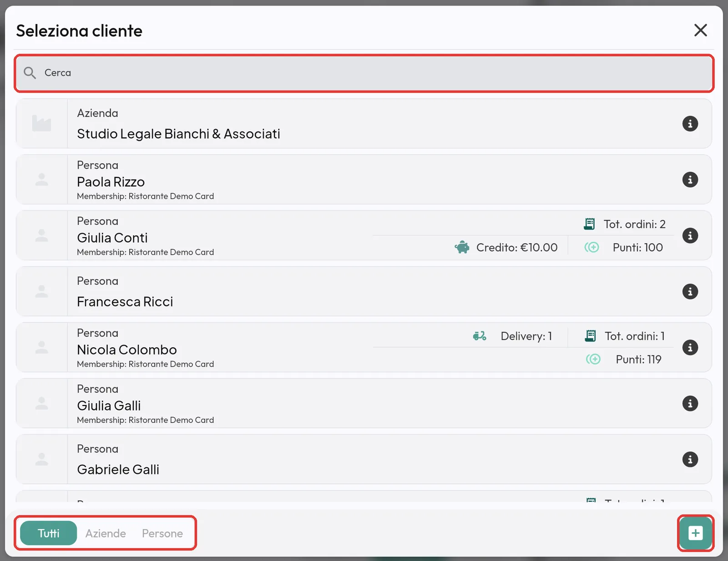Click the piggy bank credit icon
The height and width of the screenshot is (561, 728).
coord(462,247)
